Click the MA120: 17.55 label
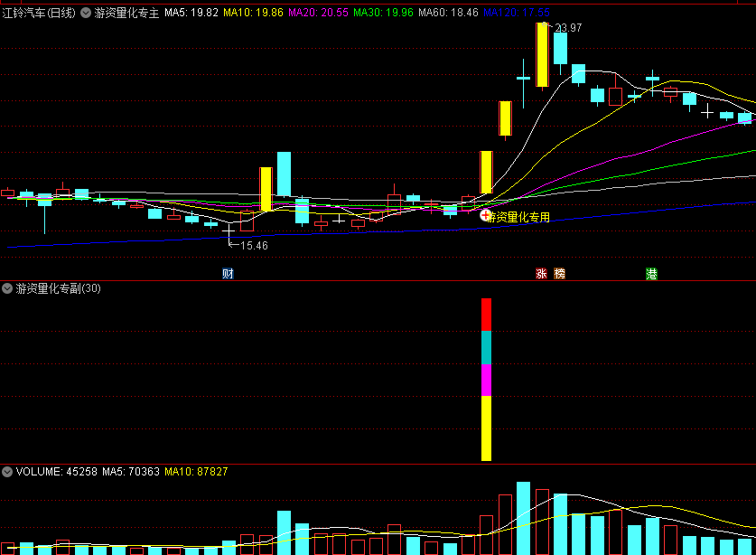Viewport: 756px width, 555px height. coord(517,13)
